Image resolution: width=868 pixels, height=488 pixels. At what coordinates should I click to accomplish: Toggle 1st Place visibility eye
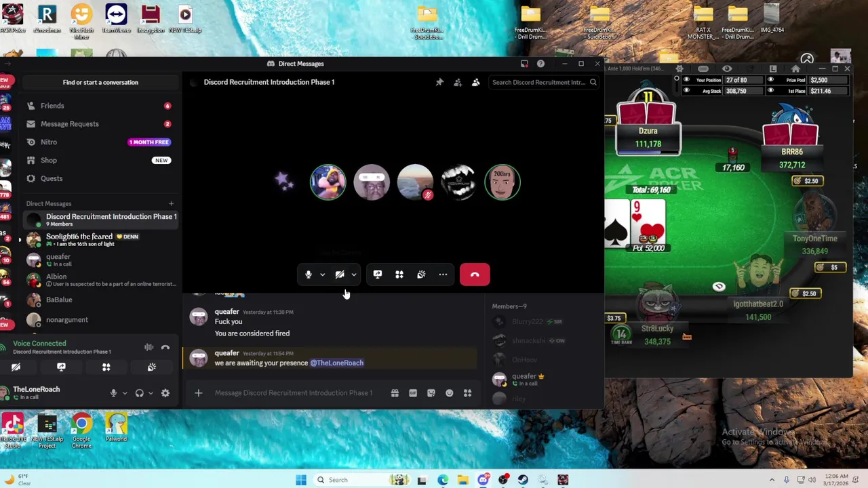point(771,91)
